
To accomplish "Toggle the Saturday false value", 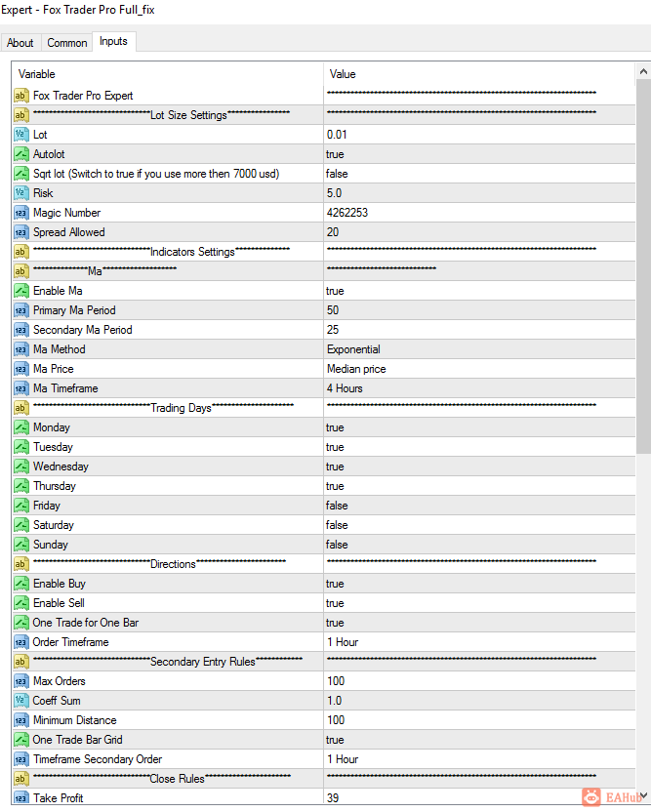I will [479, 525].
